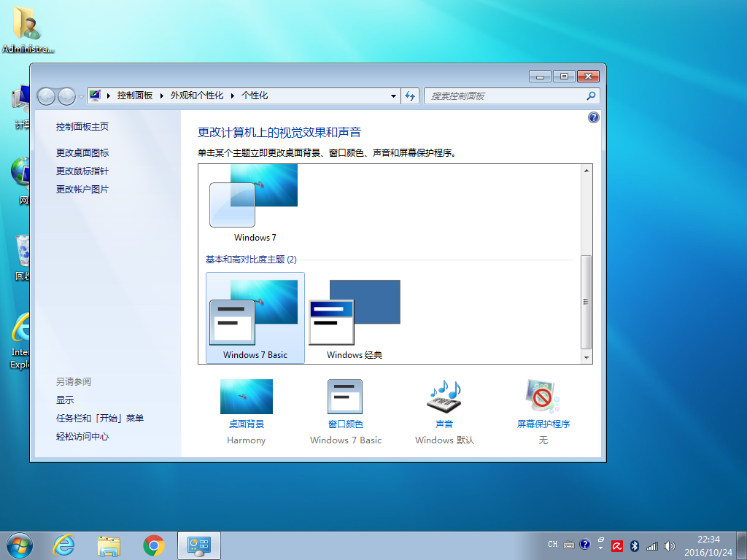Click the 窗口颜色 link text
Image resolution: width=747 pixels, height=560 pixels.
[345, 424]
